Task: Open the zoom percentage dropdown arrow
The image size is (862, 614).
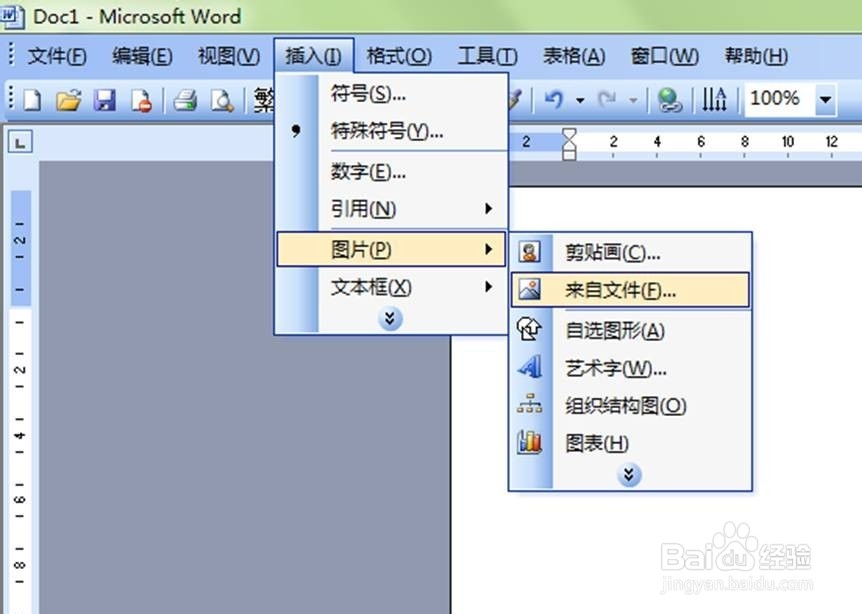Action: 825,99
